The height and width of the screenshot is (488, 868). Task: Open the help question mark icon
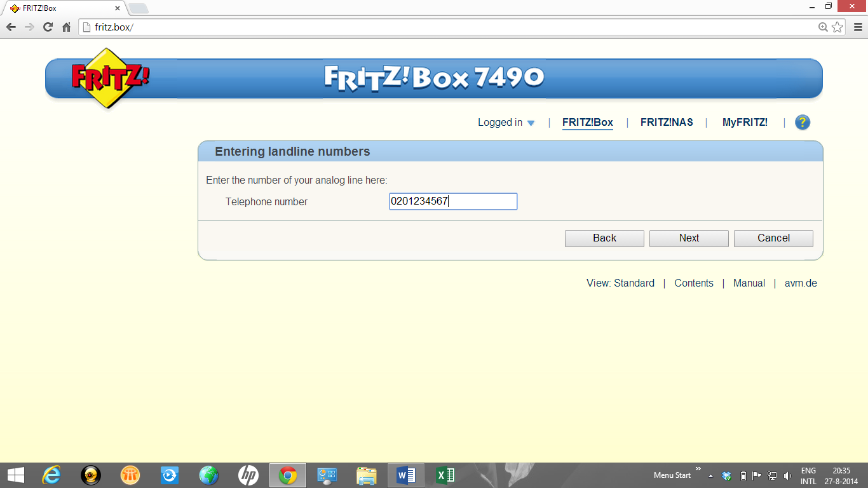click(803, 123)
